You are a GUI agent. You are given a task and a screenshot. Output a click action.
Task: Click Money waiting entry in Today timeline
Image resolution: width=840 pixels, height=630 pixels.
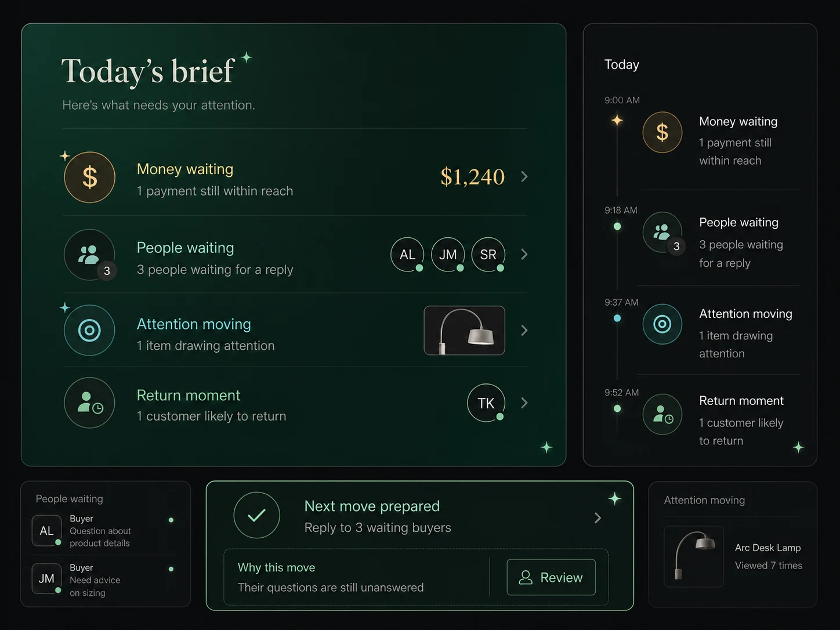(x=738, y=121)
